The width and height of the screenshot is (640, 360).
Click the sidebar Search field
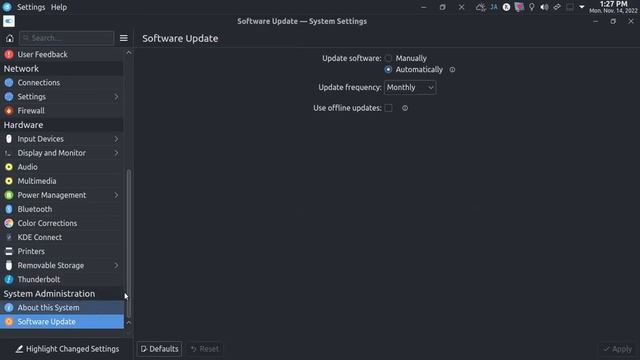click(x=67, y=38)
